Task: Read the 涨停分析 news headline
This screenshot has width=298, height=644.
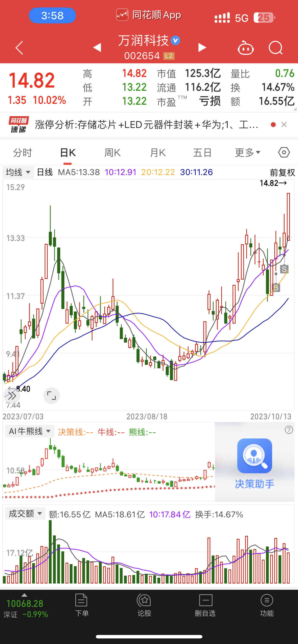Action: point(147,124)
